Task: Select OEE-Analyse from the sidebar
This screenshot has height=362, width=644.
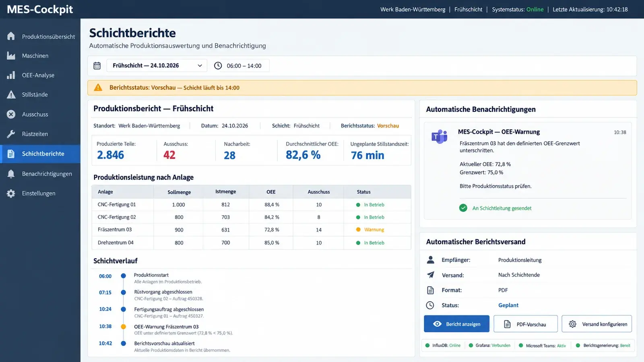Action: click(x=40, y=75)
